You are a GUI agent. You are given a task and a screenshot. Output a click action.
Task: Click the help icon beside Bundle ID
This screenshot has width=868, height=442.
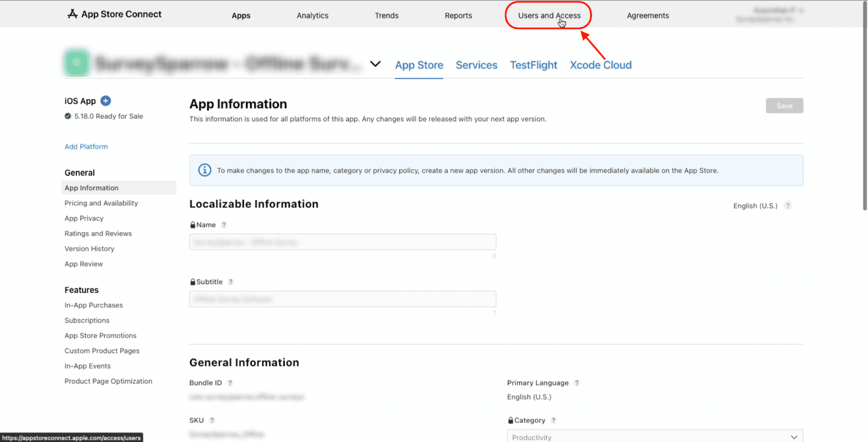click(x=230, y=383)
